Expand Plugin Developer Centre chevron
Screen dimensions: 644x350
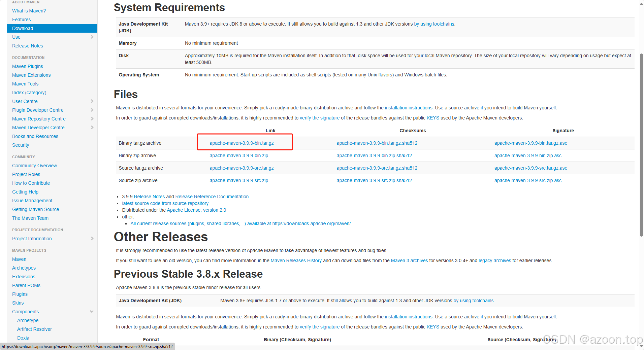(92, 110)
